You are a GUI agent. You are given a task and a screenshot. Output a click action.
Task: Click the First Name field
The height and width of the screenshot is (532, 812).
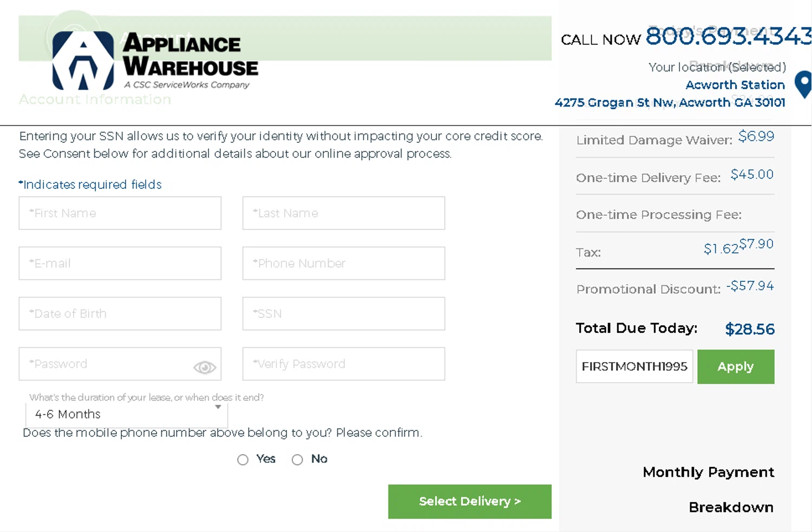[120, 213]
